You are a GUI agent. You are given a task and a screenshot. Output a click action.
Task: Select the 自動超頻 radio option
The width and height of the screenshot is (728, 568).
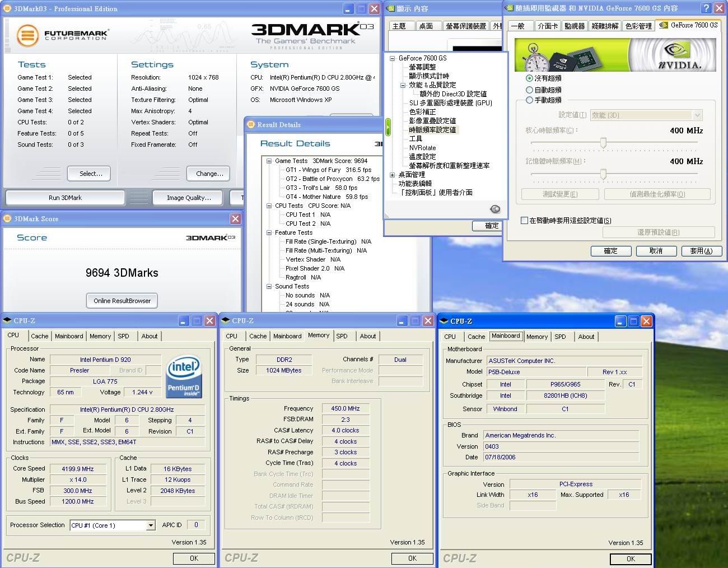[x=529, y=90]
